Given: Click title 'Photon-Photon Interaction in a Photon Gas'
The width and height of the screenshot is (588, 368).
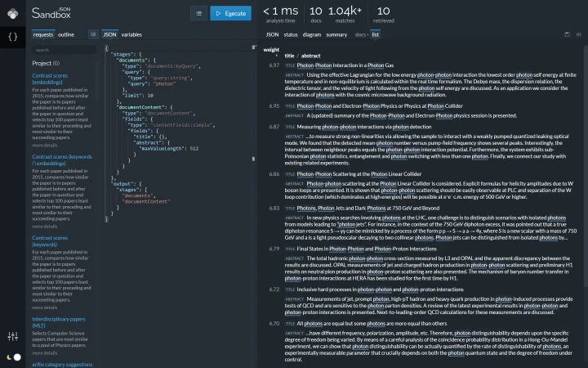Looking at the screenshot, I should point(345,65).
